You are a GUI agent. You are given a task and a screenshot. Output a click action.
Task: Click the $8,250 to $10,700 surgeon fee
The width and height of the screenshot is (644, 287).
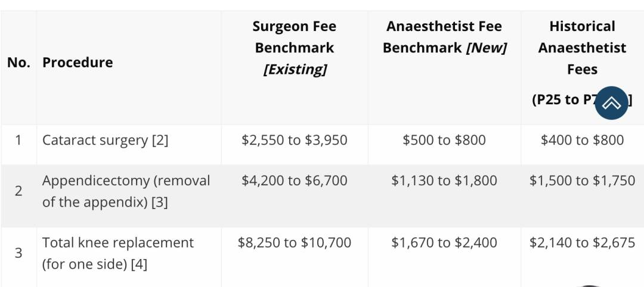coord(294,243)
